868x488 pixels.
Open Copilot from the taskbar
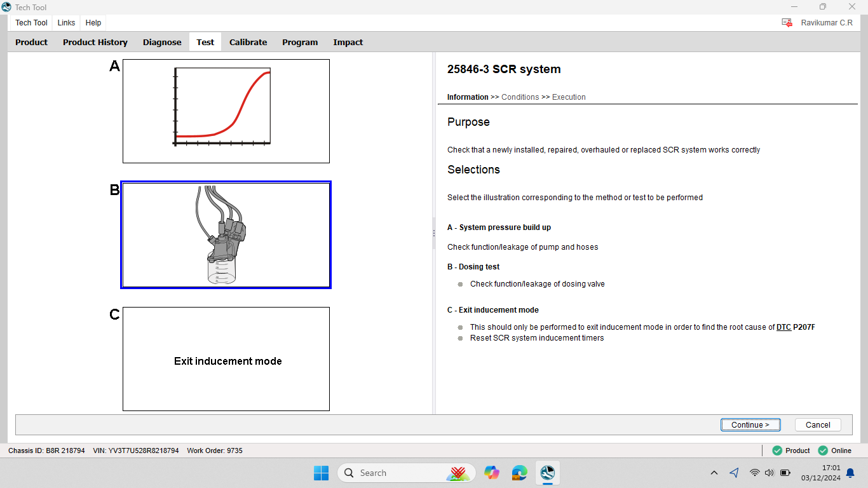(x=491, y=473)
